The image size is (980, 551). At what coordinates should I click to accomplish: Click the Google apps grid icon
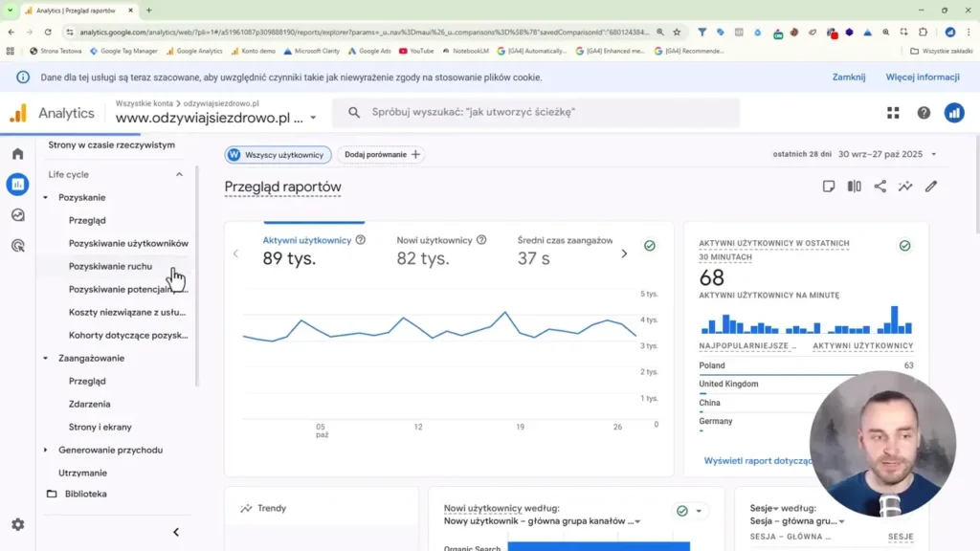(x=893, y=113)
